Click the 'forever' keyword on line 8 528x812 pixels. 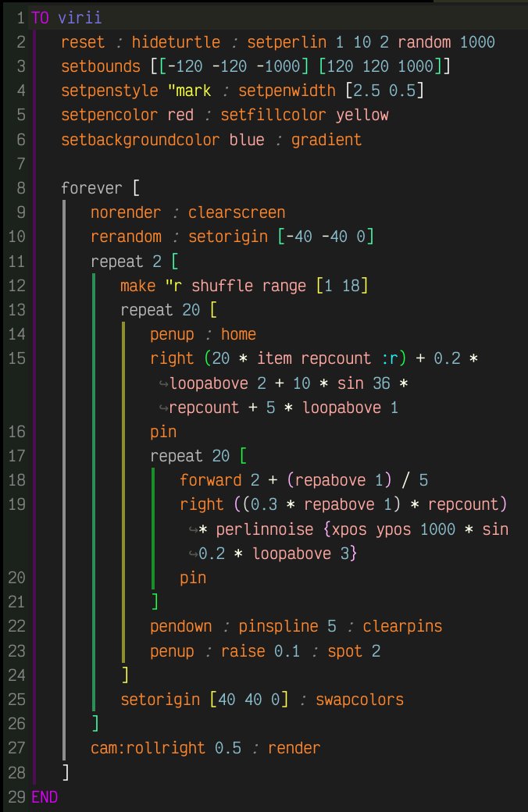coord(91,188)
